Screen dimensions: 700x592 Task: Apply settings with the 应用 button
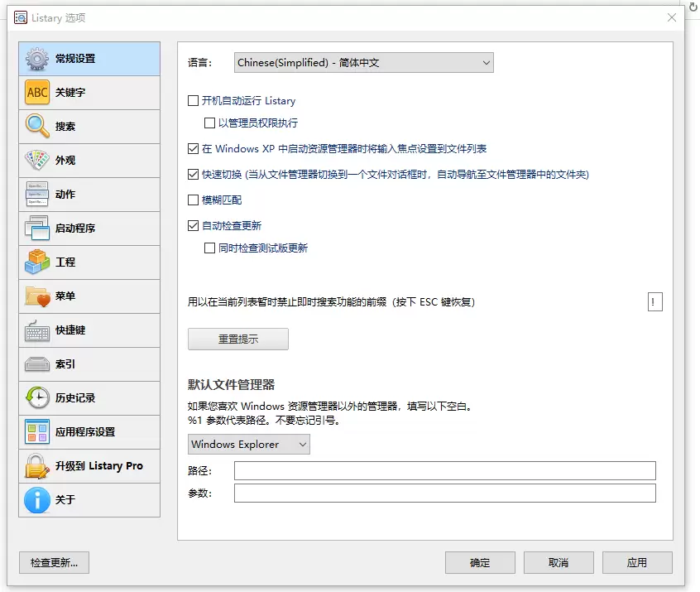tap(637, 562)
